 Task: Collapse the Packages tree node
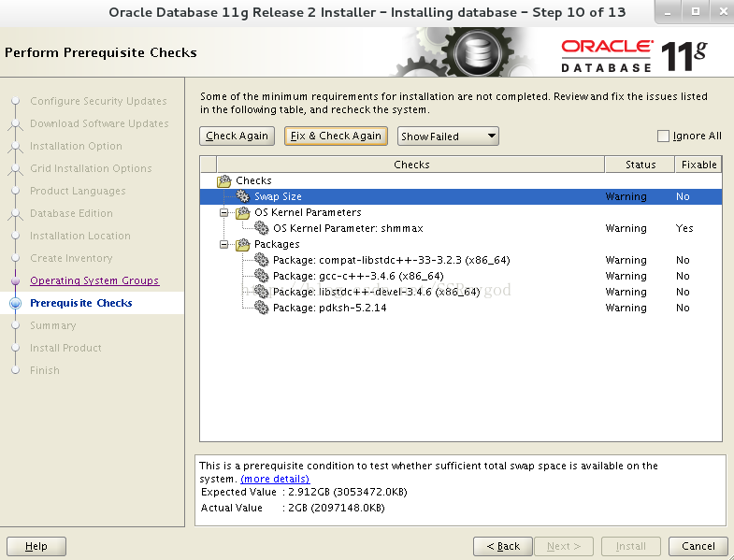(224, 244)
